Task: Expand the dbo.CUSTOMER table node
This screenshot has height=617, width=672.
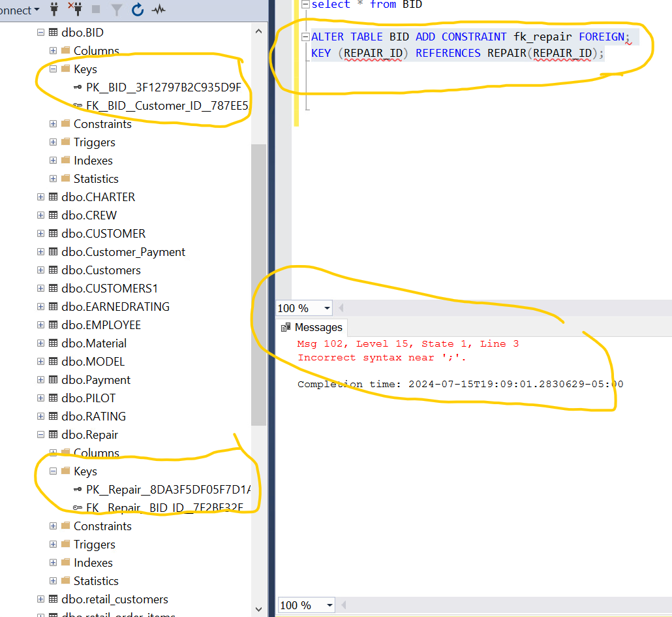Action: click(40, 233)
